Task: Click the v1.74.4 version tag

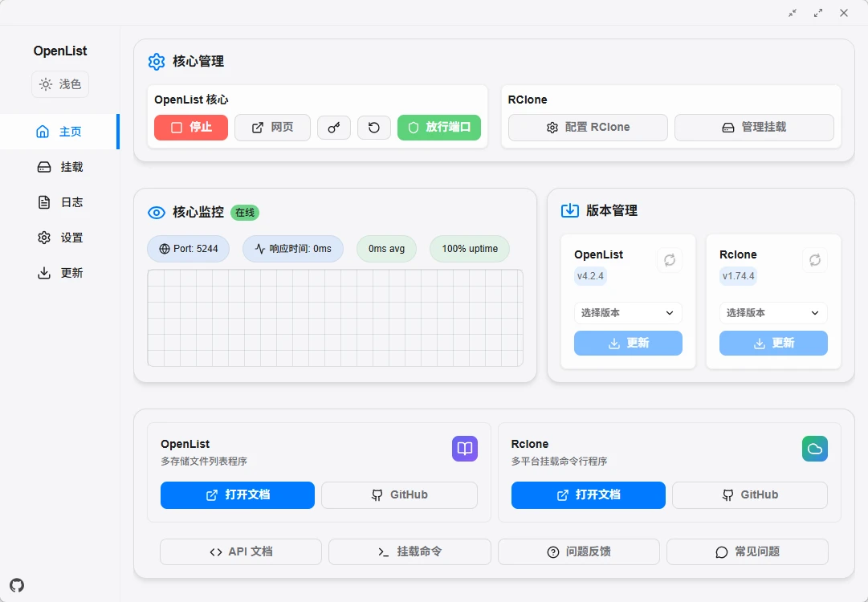Action: coord(738,276)
